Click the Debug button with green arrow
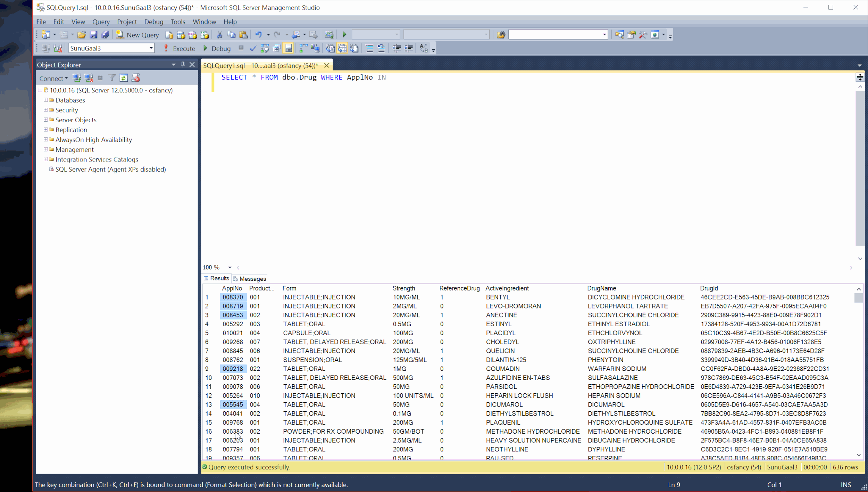Screen dimensions: 868x492 pos(217,49)
